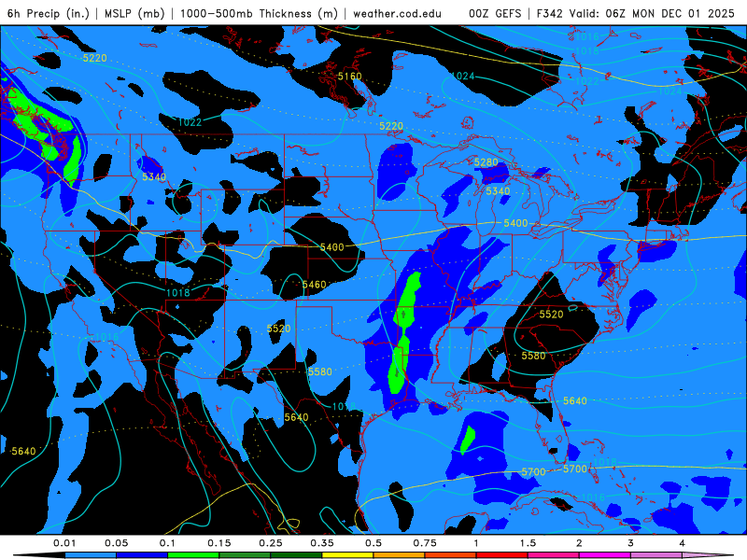Click the 'F342' forecast hour text

coord(550,13)
